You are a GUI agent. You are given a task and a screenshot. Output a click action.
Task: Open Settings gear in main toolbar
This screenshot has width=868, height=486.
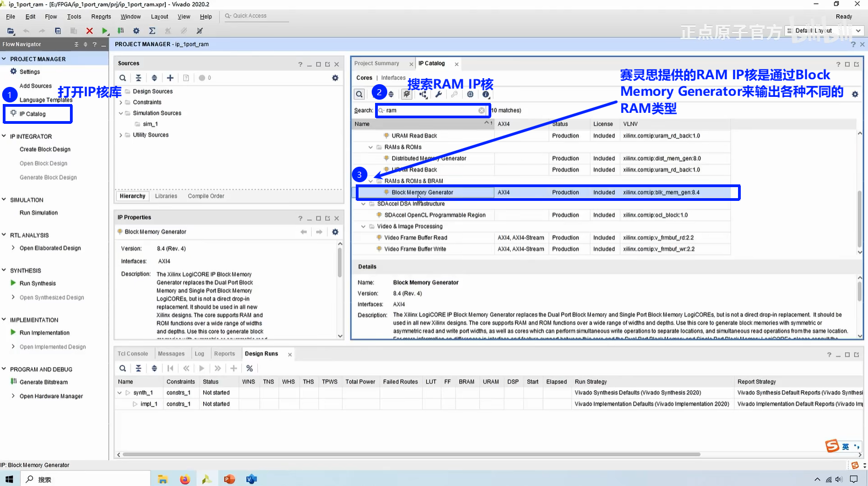(136, 31)
